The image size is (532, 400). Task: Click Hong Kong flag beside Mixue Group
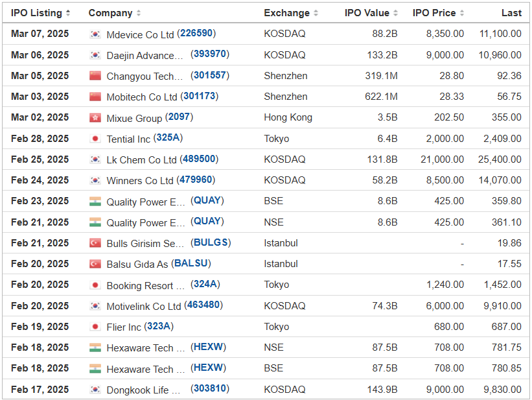[x=95, y=117]
